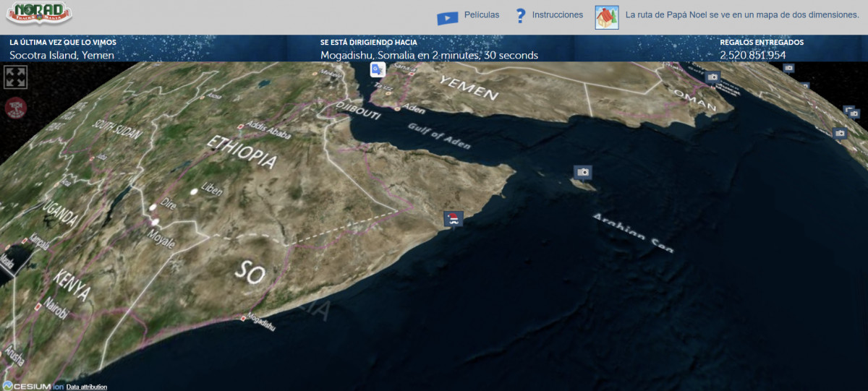868x391 pixels.
Task: Open the Data attribution link
Action: (86, 387)
